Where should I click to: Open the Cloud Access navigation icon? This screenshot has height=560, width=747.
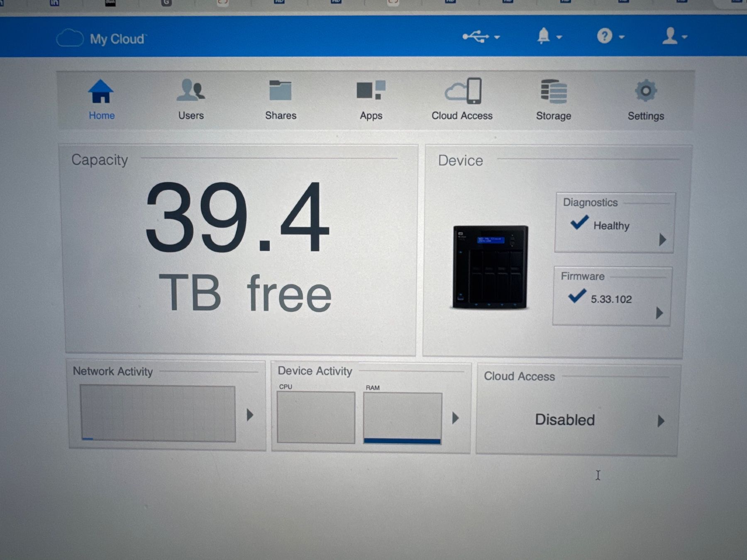click(463, 90)
